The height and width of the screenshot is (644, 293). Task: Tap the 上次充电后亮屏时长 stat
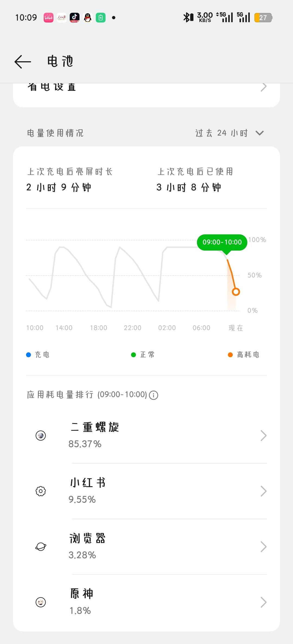tap(69, 179)
